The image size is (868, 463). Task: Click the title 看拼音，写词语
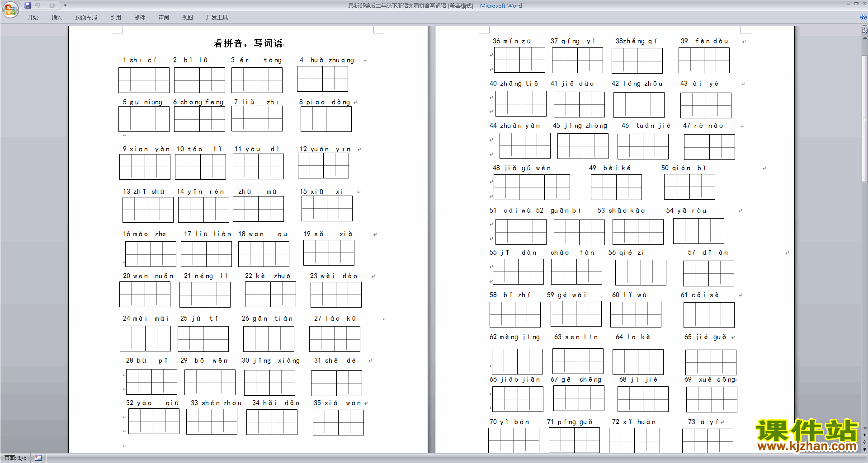(x=248, y=43)
